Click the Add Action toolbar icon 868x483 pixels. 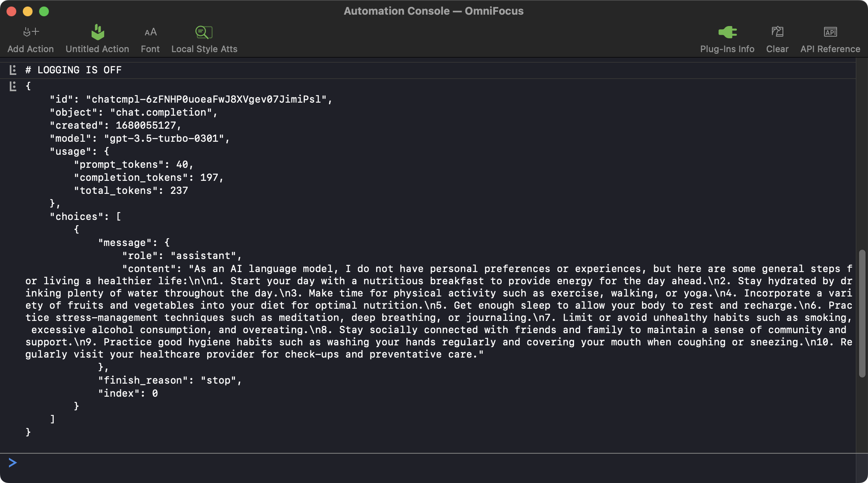tap(31, 32)
